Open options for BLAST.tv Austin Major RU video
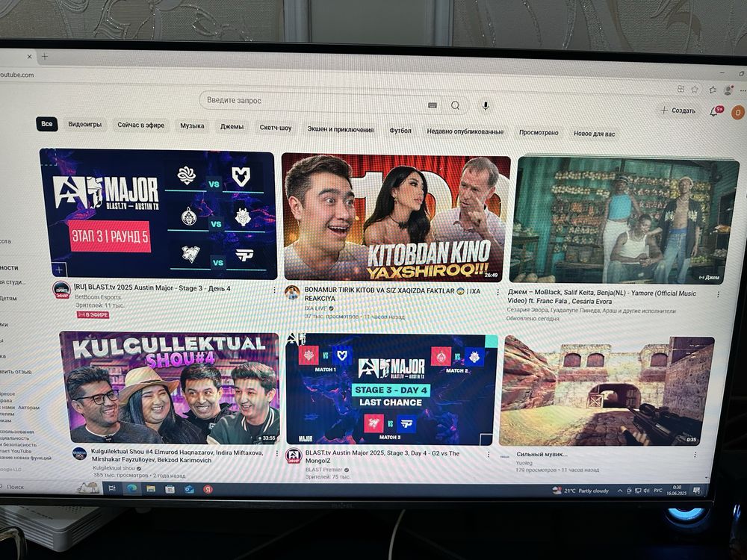 [274, 290]
